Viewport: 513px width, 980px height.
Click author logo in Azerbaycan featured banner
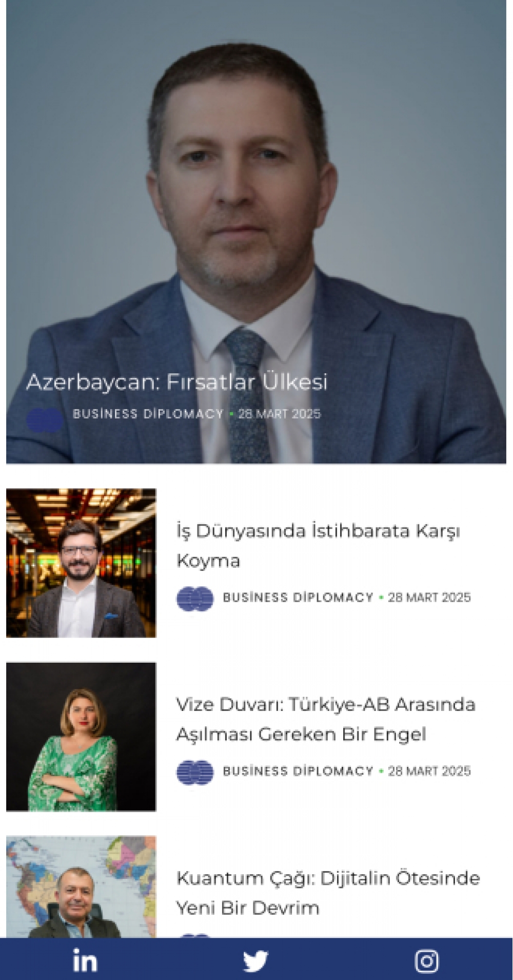pyautogui.click(x=45, y=419)
